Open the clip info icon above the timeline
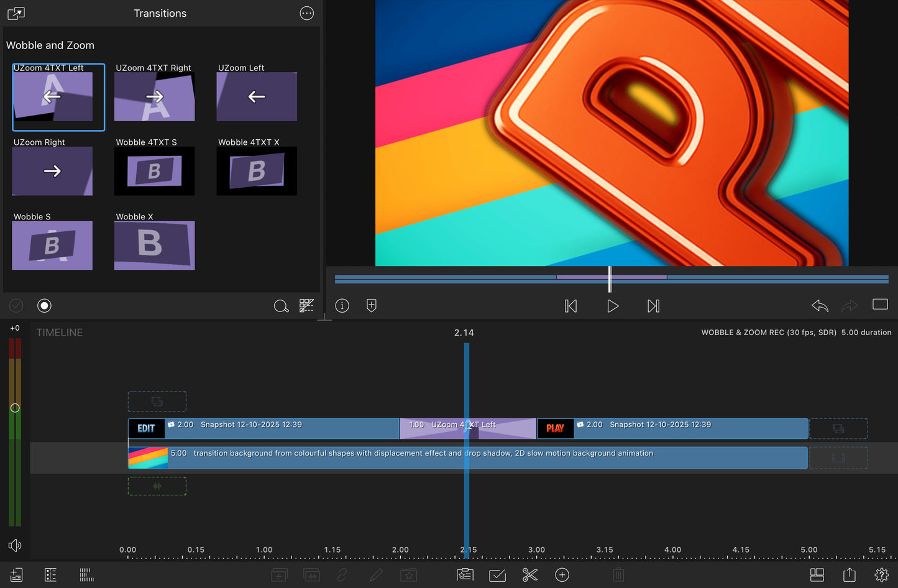Screen dimensions: 898x588 (342, 305)
